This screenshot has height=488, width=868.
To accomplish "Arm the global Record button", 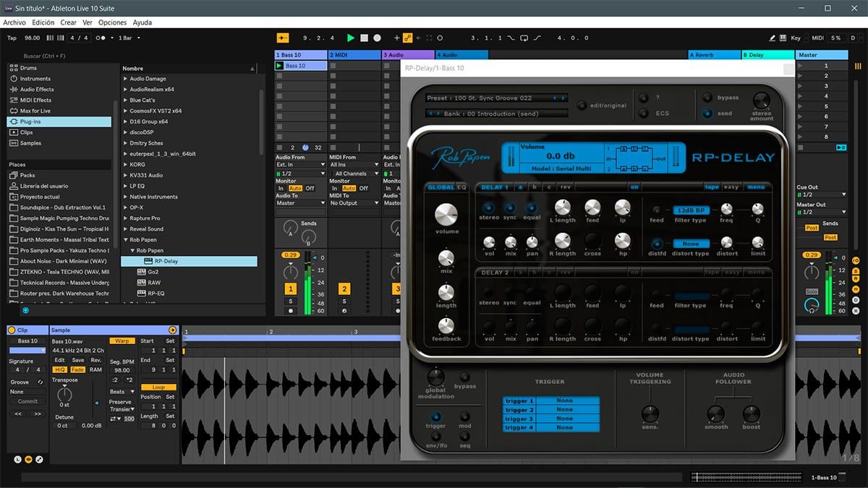I will 377,38.
